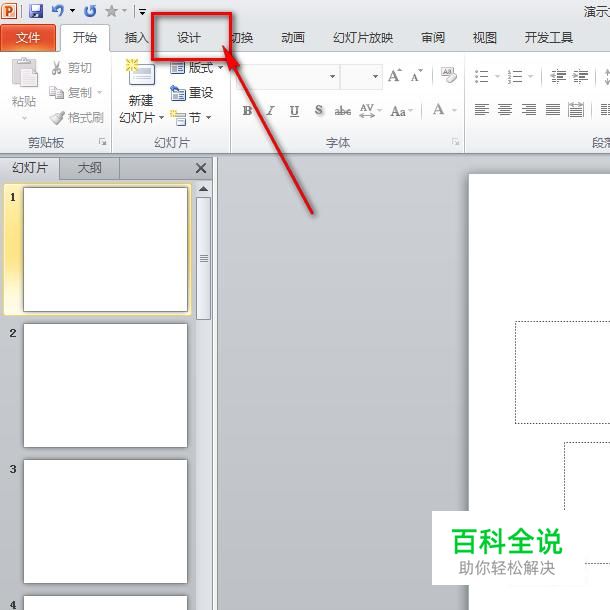Open the 幻灯片放映 (Slide Show) tab
Viewport: 610px width, 610px height.
click(x=363, y=38)
